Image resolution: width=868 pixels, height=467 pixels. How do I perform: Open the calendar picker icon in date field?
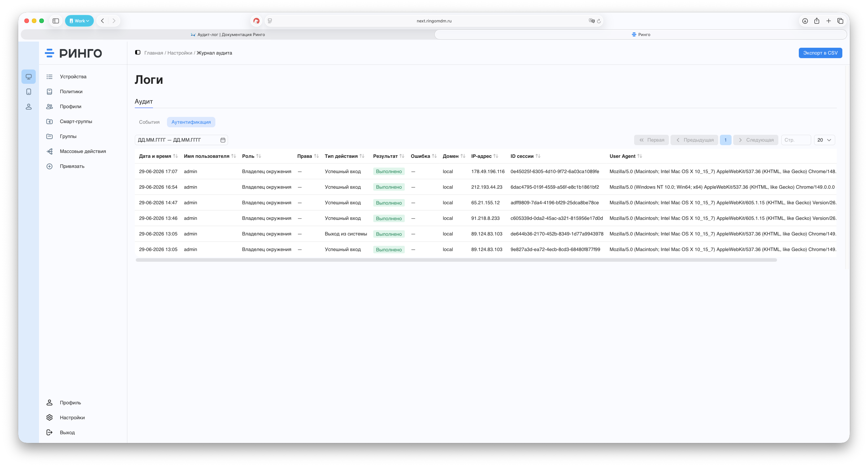pyautogui.click(x=223, y=140)
